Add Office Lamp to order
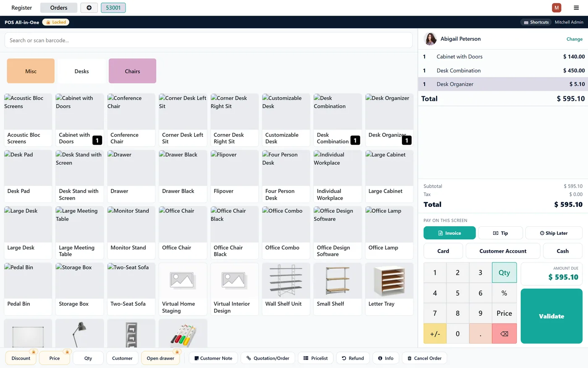The width and height of the screenshot is (588, 368). pyautogui.click(x=389, y=233)
